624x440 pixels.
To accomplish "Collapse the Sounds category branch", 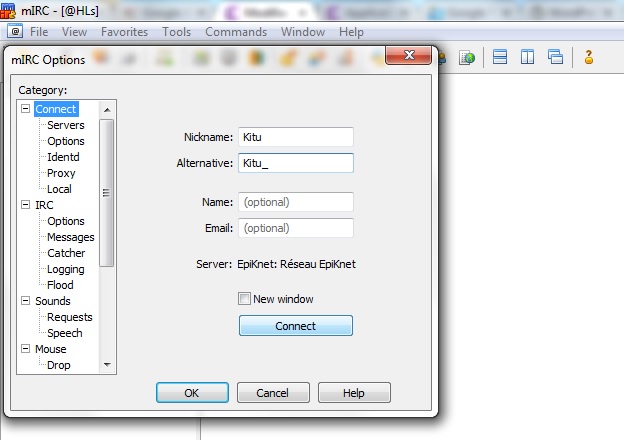I will (x=25, y=300).
